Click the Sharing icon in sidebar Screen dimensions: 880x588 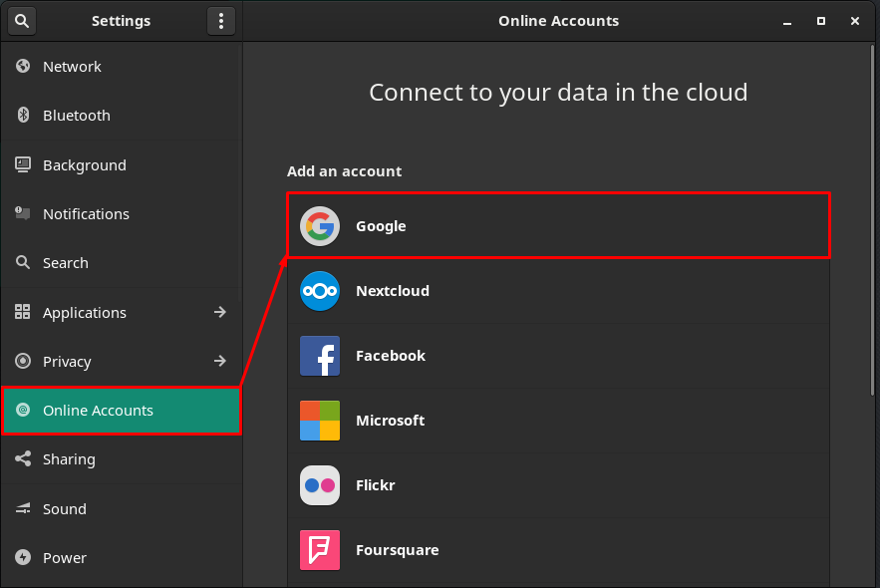click(23, 459)
